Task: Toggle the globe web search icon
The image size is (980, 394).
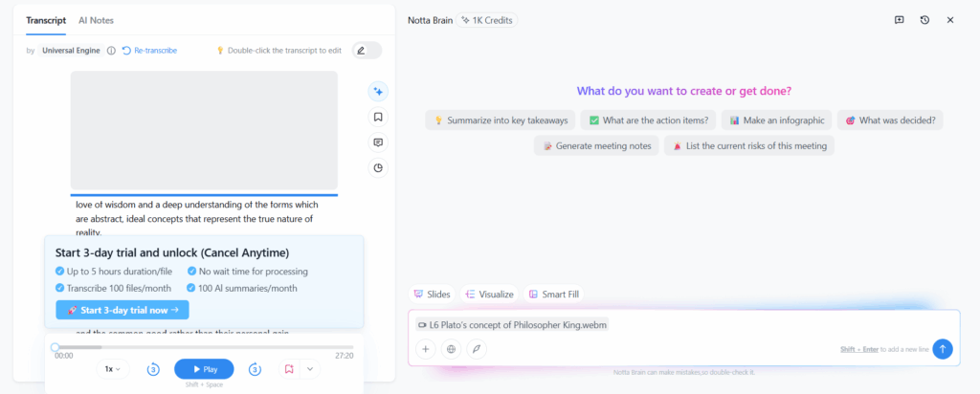Action: 452,349
